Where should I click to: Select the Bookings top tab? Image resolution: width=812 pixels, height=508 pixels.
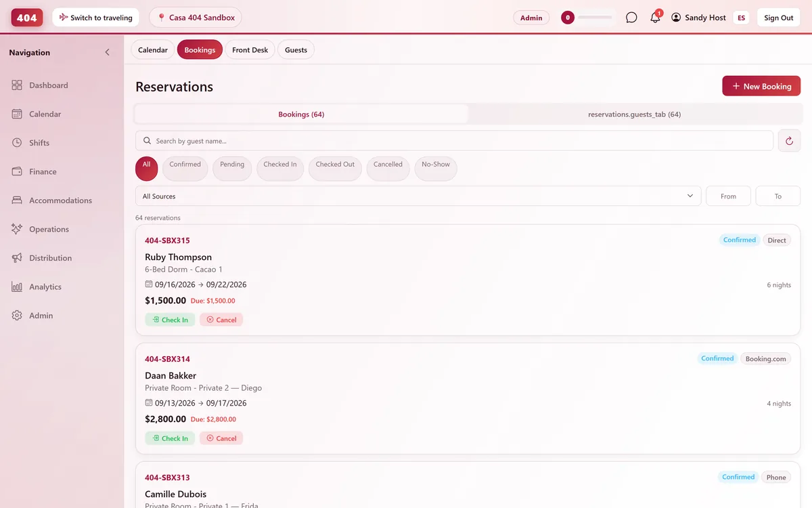(x=200, y=49)
